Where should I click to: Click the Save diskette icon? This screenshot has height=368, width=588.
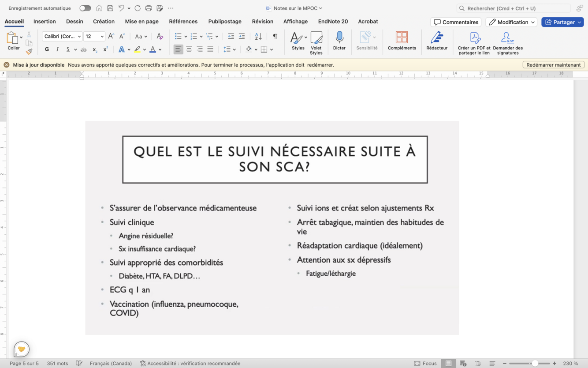coord(110,8)
